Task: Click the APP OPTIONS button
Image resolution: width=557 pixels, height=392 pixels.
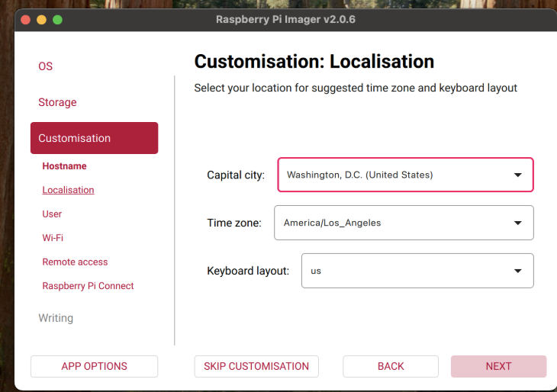Action: coord(94,366)
